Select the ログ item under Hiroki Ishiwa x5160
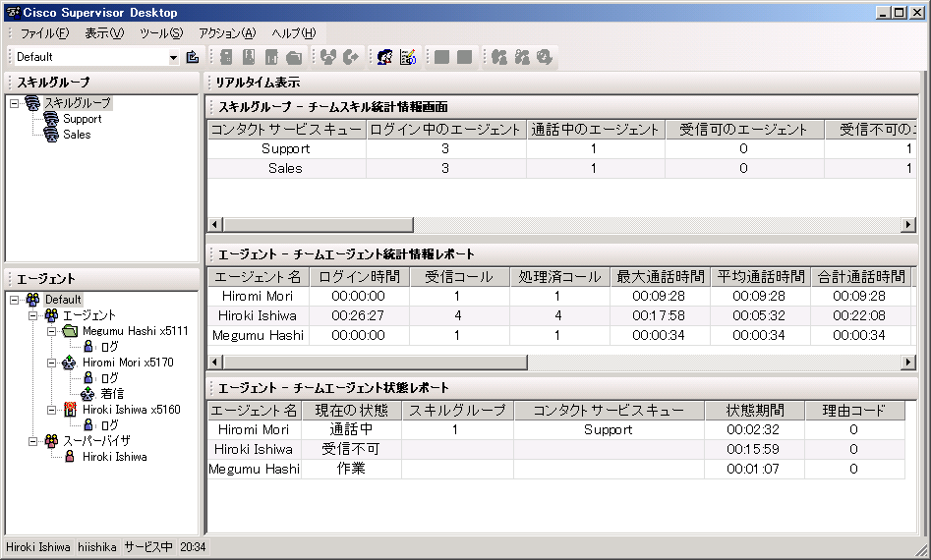This screenshot has width=931, height=560. (x=109, y=424)
